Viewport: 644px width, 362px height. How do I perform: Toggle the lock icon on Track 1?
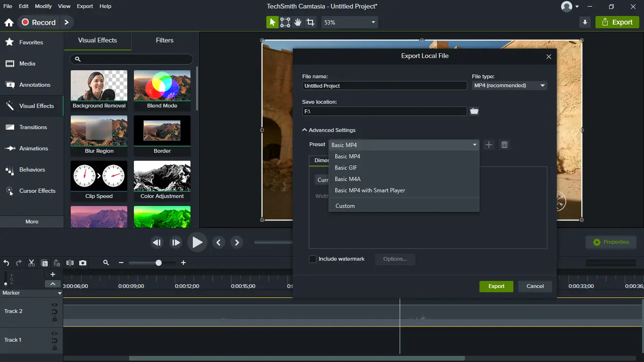pyautogui.click(x=55, y=348)
